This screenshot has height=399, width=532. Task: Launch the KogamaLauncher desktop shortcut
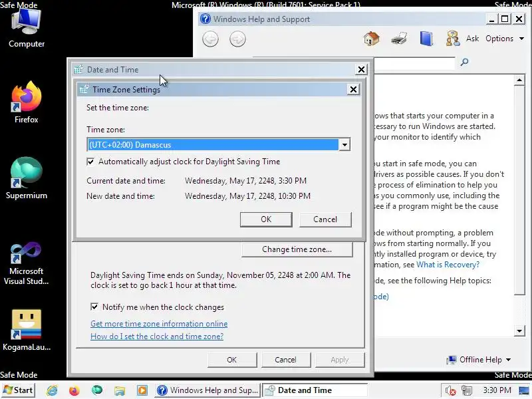(26, 330)
